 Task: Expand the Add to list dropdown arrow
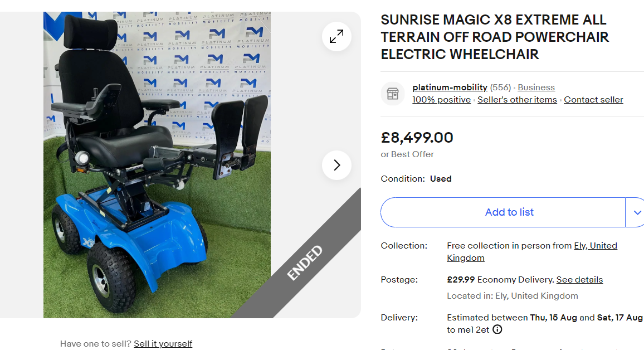click(637, 212)
